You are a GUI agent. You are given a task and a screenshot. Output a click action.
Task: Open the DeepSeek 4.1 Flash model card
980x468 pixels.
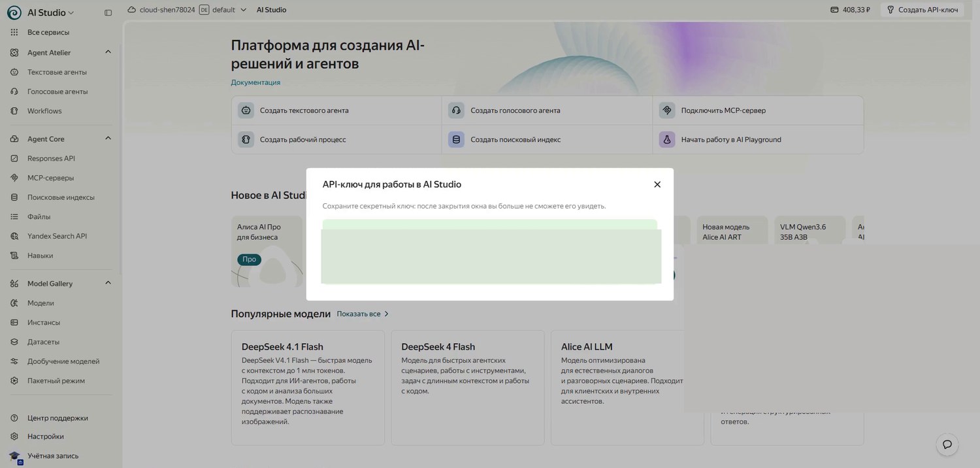308,388
